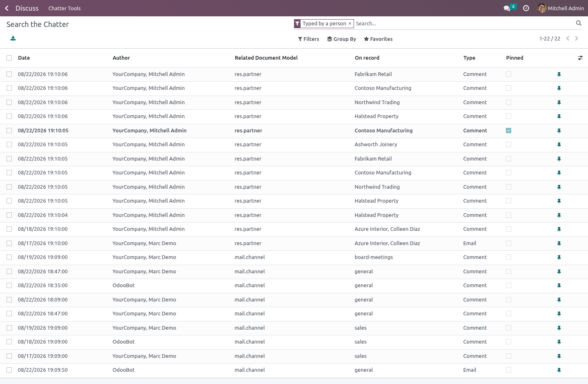The image size is (588, 384).
Task: Open the Mitchell Admin user menu
Action: click(561, 8)
